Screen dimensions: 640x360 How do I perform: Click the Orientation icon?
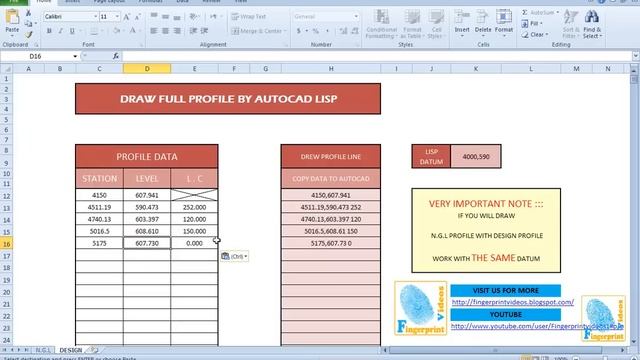[x=194, y=17]
